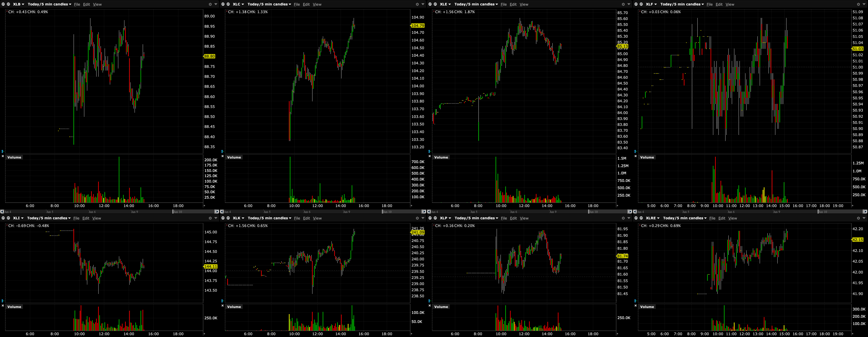Open the gear settings on XLRE chart
This screenshot has height=337, width=868.
[858, 218]
